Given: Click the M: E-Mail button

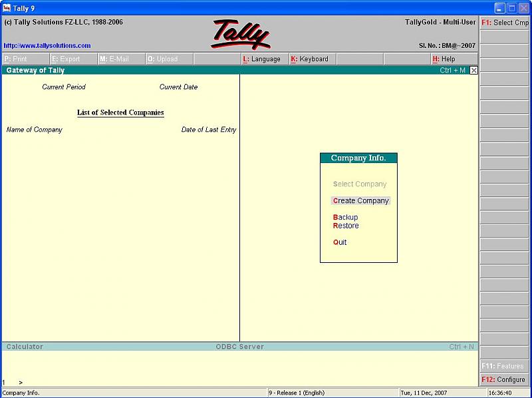Looking at the screenshot, I should point(122,59).
